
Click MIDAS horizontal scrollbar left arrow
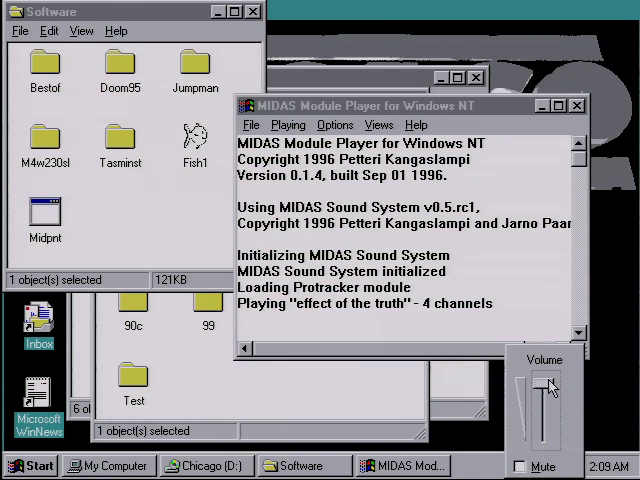click(x=244, y=348)
